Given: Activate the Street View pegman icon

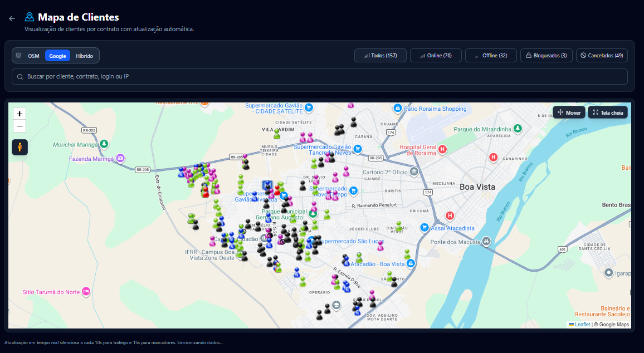Looking at the screenshot, I should pyautogui.click(x=19, y=147).
